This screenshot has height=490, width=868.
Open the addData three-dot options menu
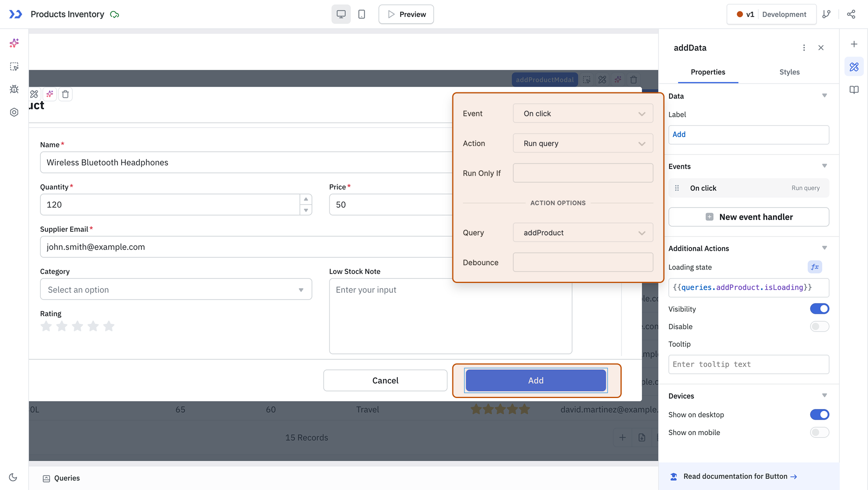point(804,48)
